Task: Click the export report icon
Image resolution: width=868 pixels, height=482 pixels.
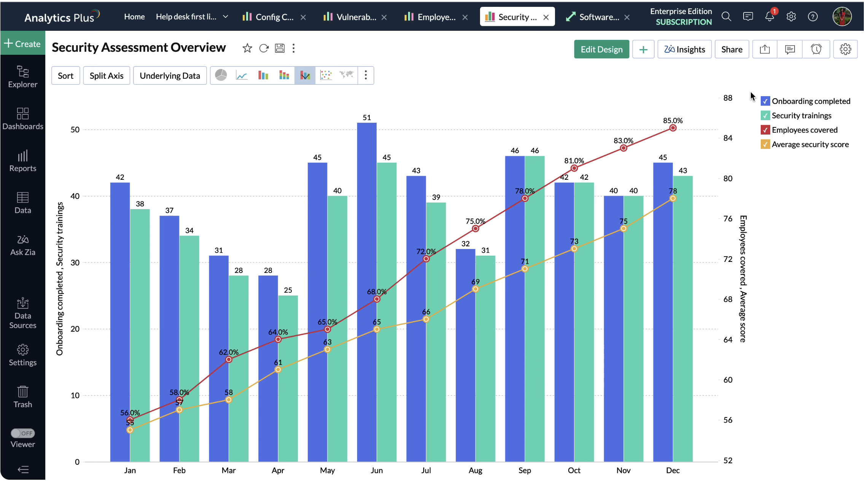Action: pos(765,49)
